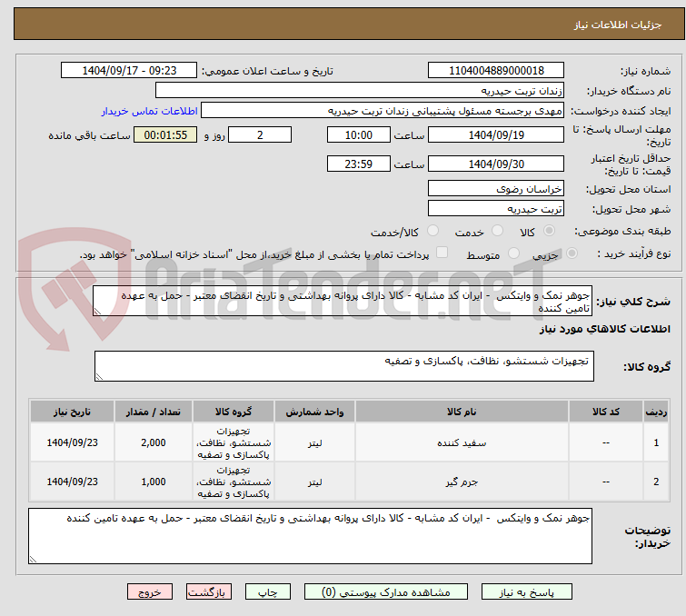
Task: Click the ردیف column header
Action: pos(656,412)
